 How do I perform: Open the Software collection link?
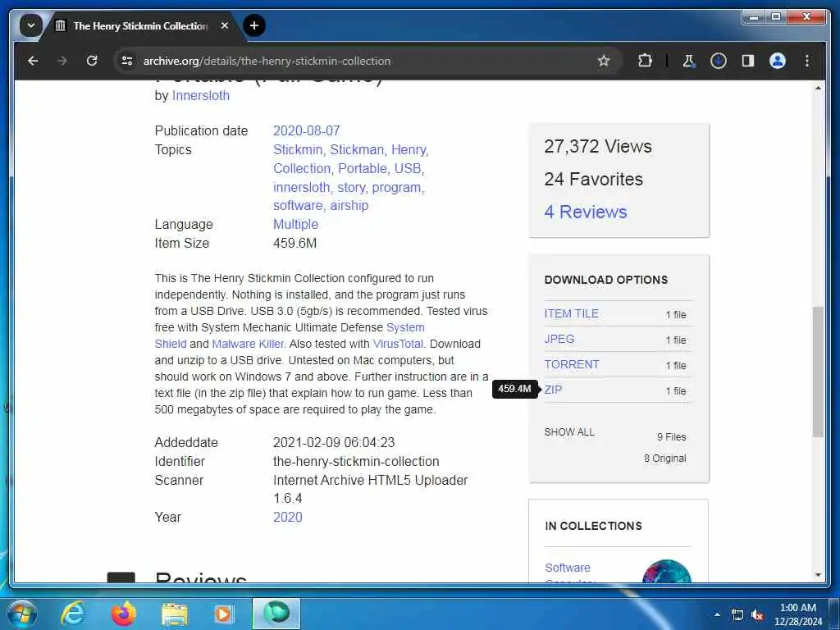[568, 568]
